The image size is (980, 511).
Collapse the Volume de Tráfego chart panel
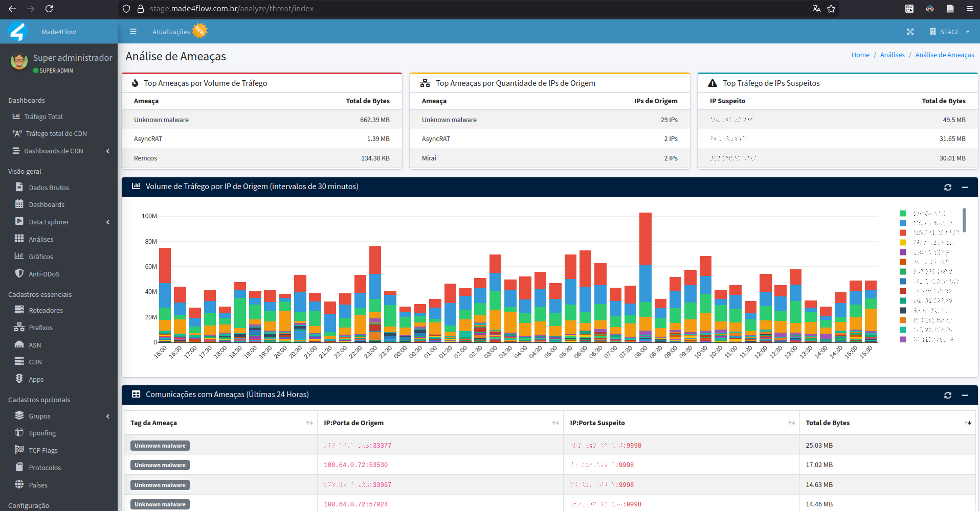965,188
